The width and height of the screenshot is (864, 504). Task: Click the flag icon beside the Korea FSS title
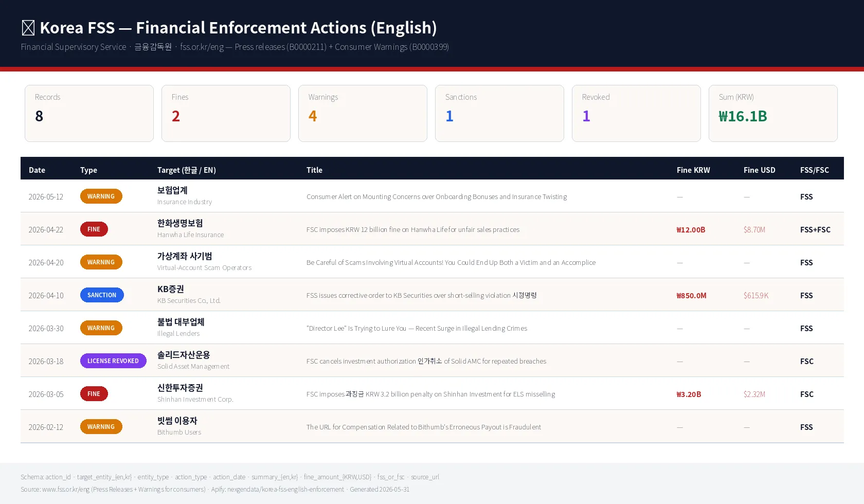point(28,28)
